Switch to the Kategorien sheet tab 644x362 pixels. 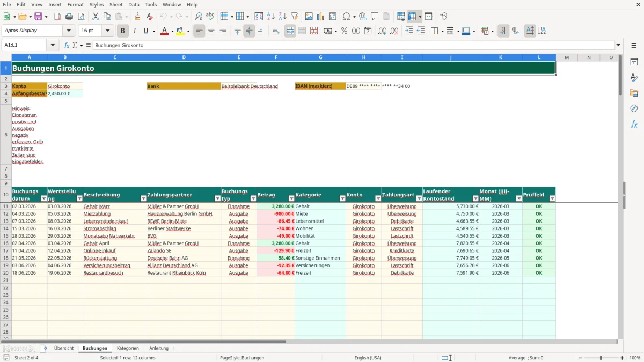coord(128,348)
